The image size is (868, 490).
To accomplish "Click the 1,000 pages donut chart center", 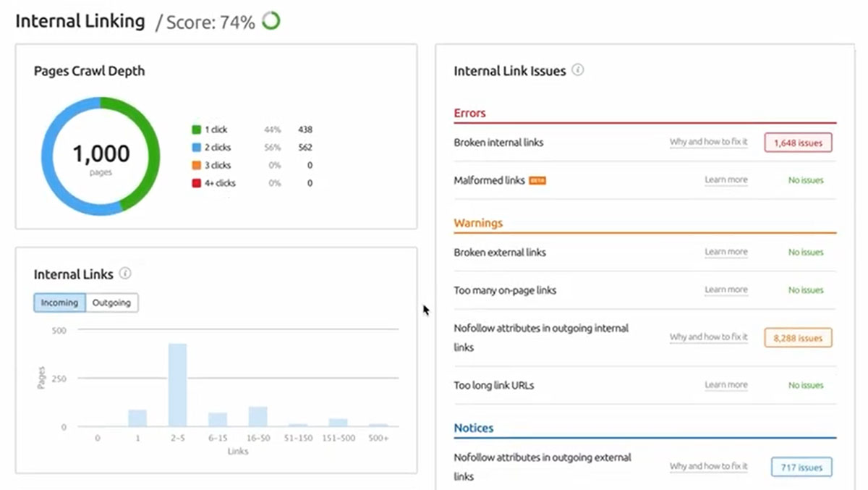I will pos(101,156).
